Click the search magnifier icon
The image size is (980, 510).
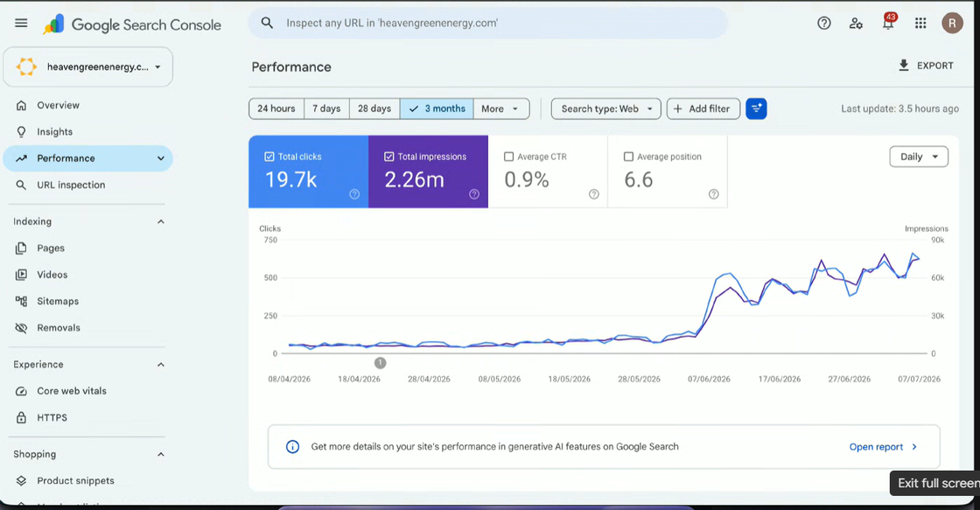[x=267, y=23]
